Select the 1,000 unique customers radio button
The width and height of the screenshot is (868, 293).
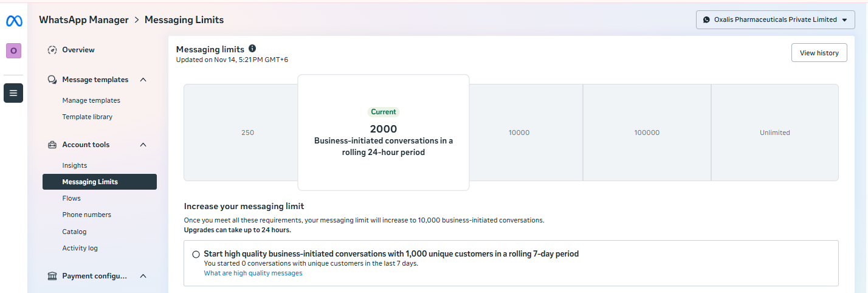tap(196, 254)
